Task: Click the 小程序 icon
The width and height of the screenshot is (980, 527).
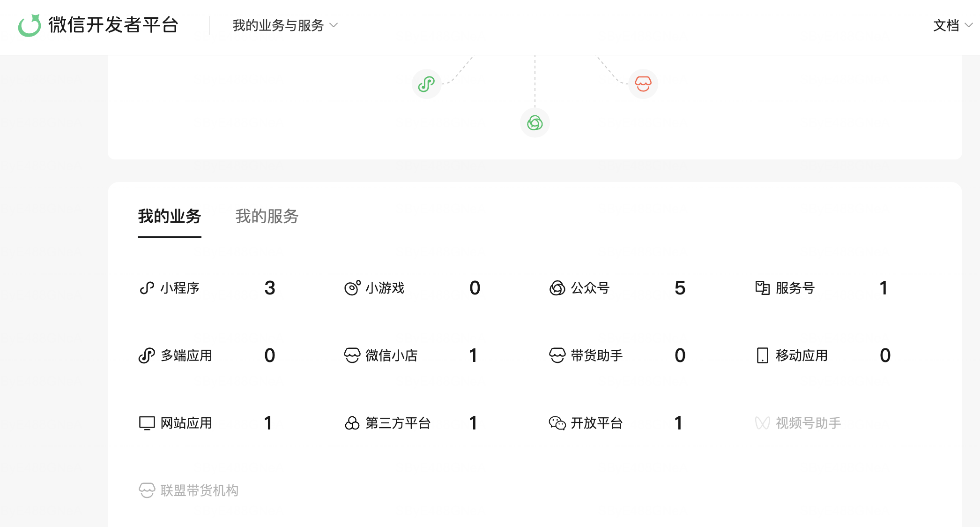Action: pyautogui.click(x=147, y=288)
